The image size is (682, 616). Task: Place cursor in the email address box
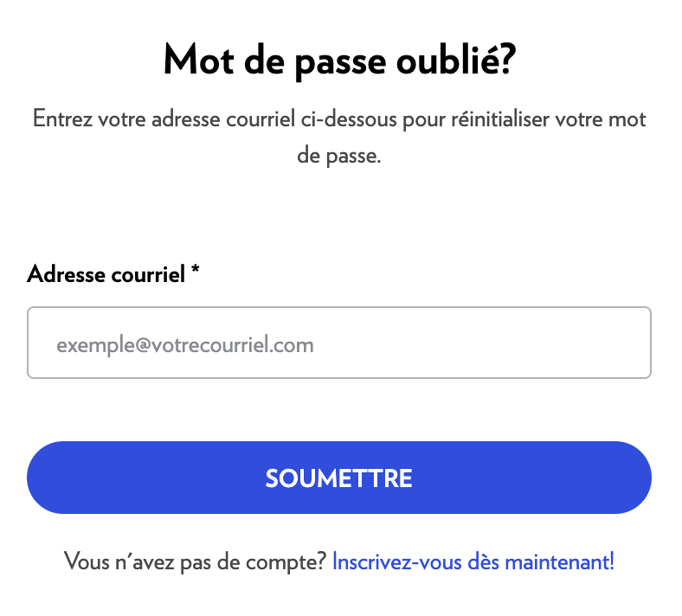coord(338,343)
